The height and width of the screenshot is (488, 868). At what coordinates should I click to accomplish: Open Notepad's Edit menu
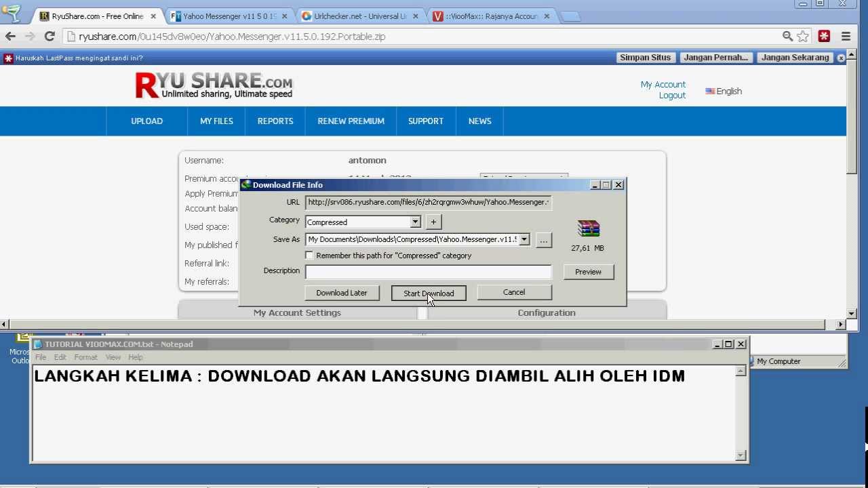(60, 357)
